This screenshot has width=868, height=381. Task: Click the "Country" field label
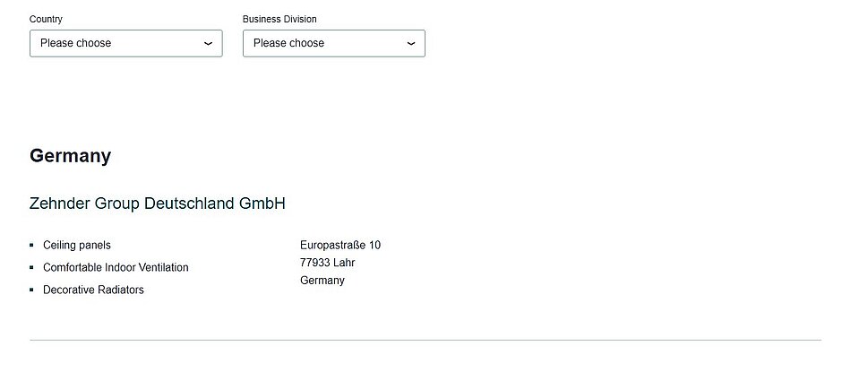46,19
